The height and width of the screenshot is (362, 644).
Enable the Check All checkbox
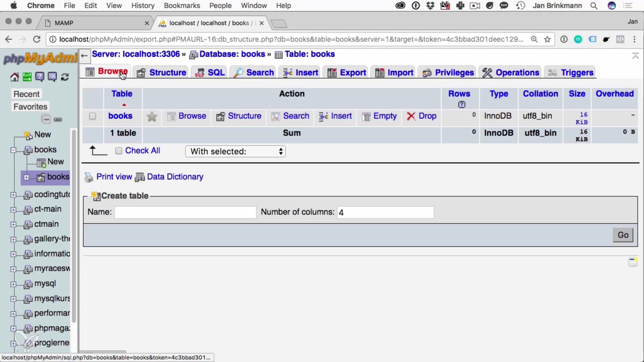coord(118,151)
